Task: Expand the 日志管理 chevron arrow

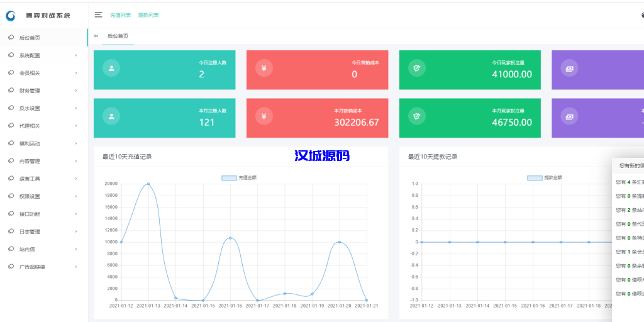Action: (x=76, y=231)
